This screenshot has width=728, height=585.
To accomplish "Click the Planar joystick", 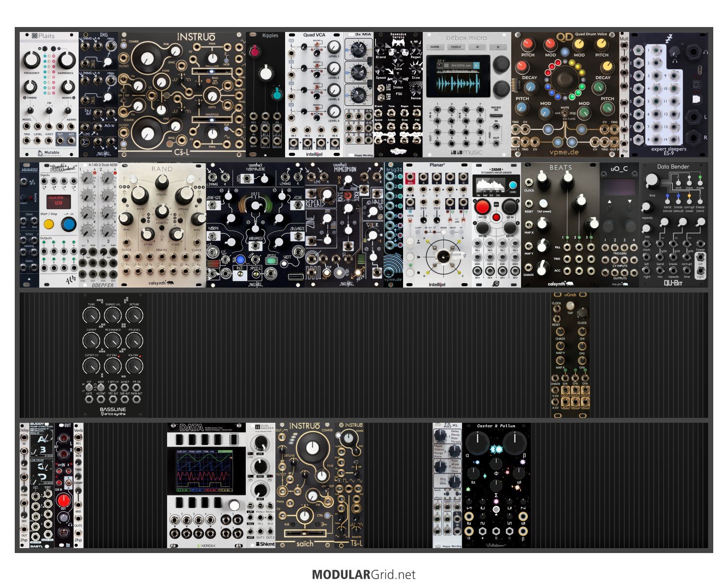I will point(443,255).
